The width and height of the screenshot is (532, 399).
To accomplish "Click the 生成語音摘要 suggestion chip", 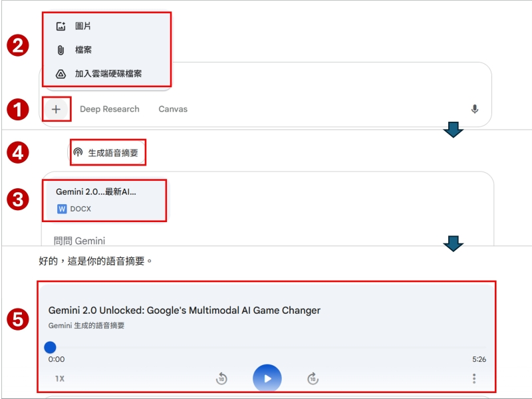I will tap(106, 153).
